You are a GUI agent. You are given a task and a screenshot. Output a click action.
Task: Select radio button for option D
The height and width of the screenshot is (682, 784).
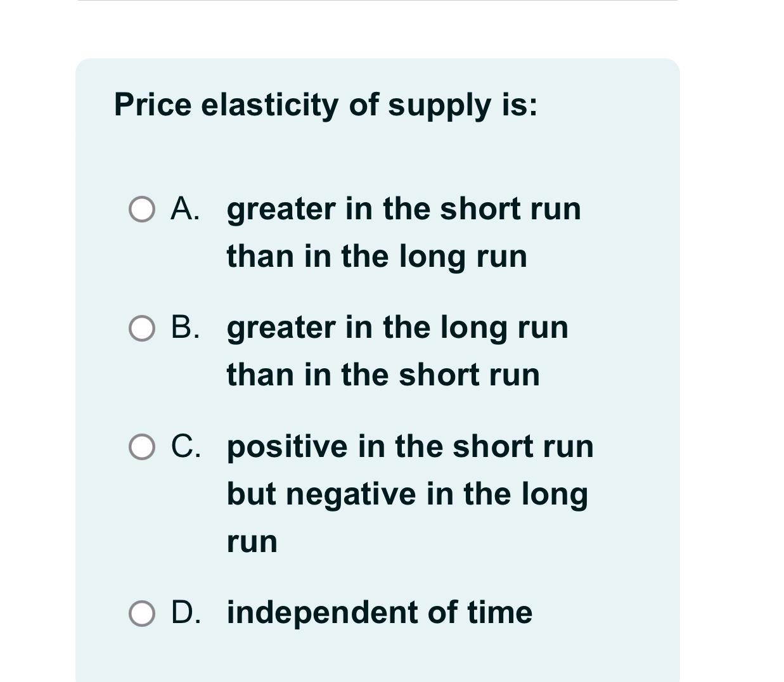tap(141, 613)
